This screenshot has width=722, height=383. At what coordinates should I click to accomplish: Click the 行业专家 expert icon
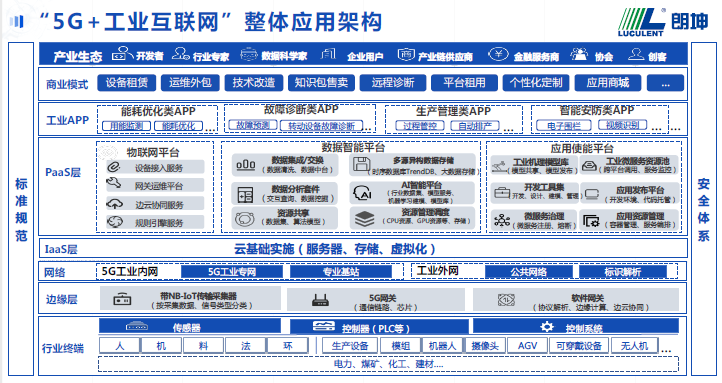point(180,54)
